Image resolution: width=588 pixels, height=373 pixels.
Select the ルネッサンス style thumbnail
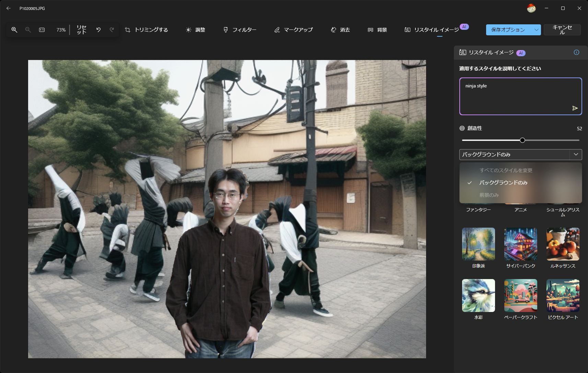[563, 244]
